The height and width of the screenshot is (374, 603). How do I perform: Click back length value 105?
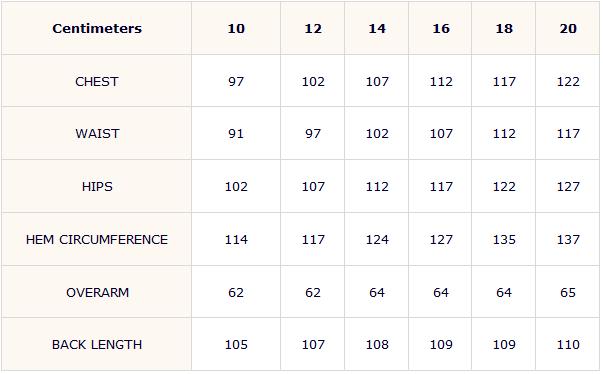[x=236, y=344]
